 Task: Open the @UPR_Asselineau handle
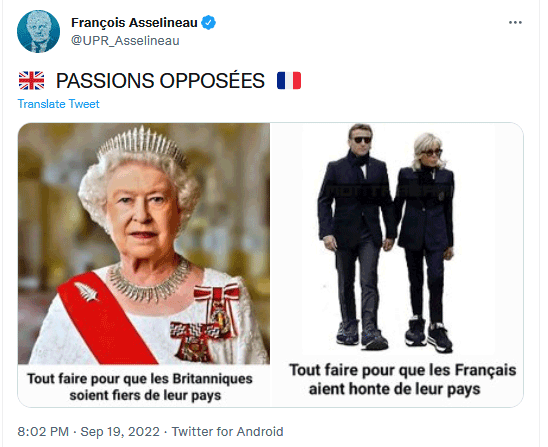125,41
